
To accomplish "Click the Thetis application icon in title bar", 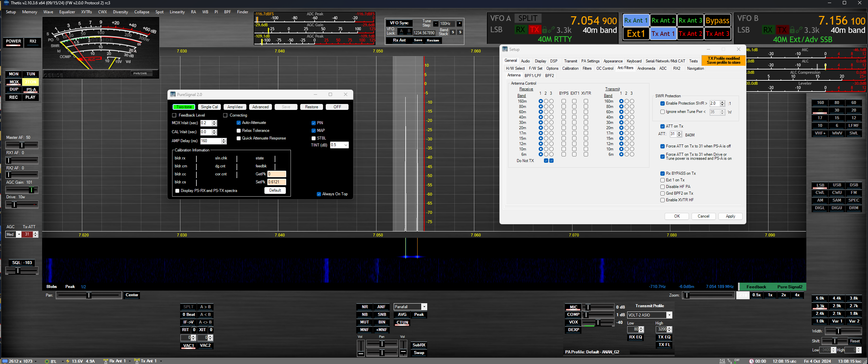I will (x=6, y=3).
